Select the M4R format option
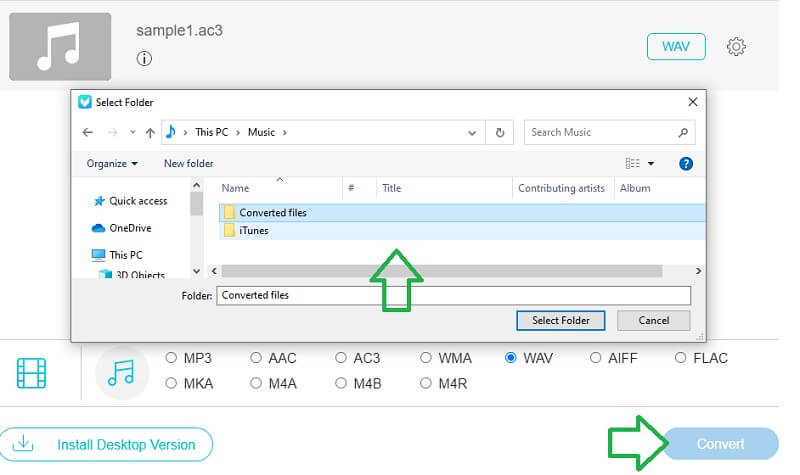Image resolution: width=800 pixels, height=475 pixels. point(426,383)
